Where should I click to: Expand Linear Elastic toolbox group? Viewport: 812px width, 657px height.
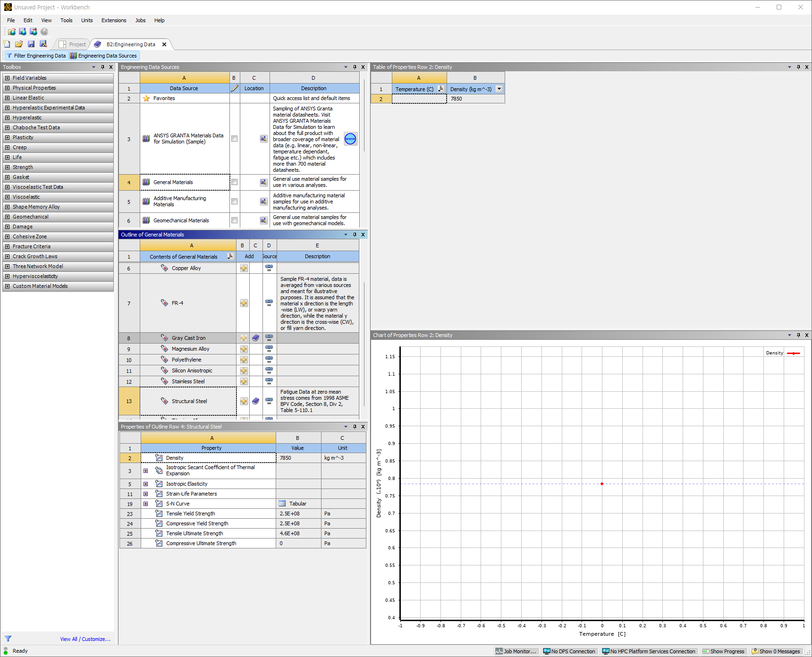coord(7,98)
